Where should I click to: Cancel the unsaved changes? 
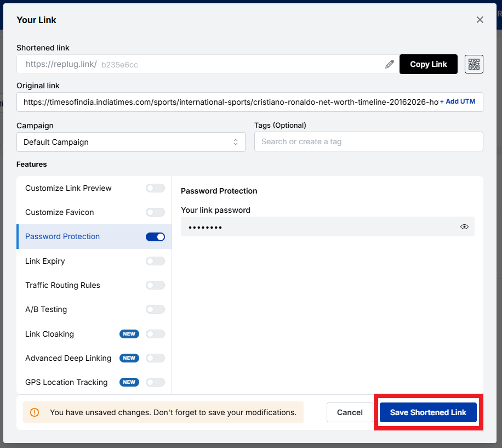coord(350,412)
